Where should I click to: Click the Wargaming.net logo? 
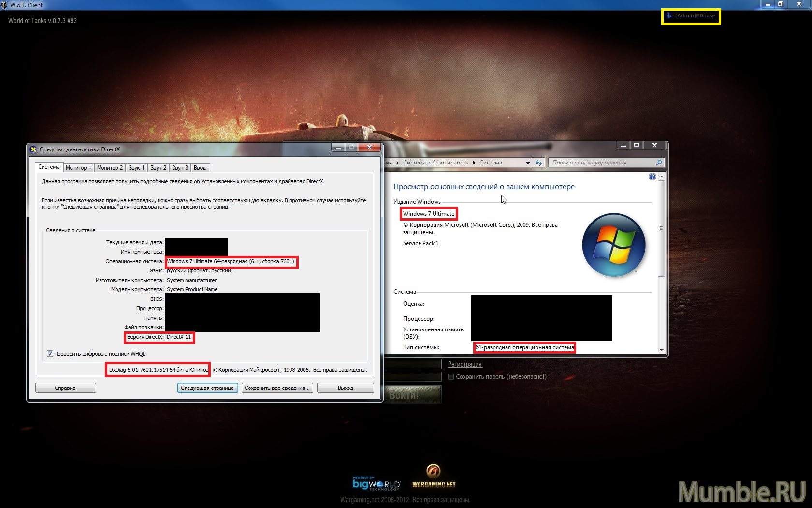tap(434, 477)
